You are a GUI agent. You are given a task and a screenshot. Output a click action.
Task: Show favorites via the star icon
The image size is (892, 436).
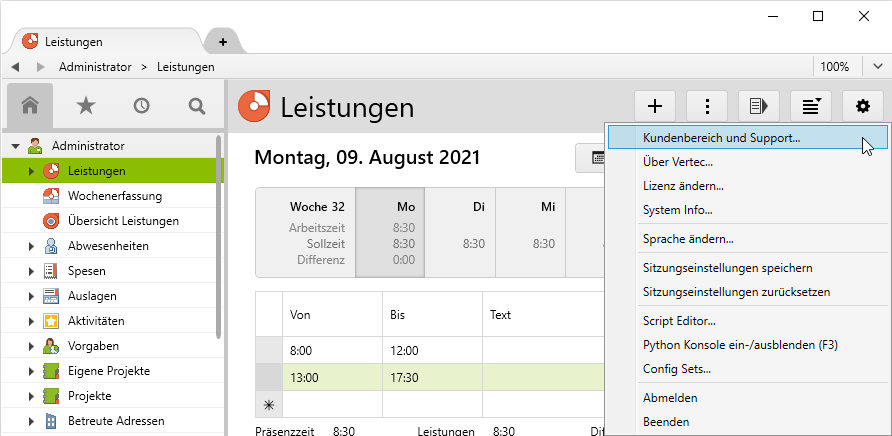click(x=86, y=105)
